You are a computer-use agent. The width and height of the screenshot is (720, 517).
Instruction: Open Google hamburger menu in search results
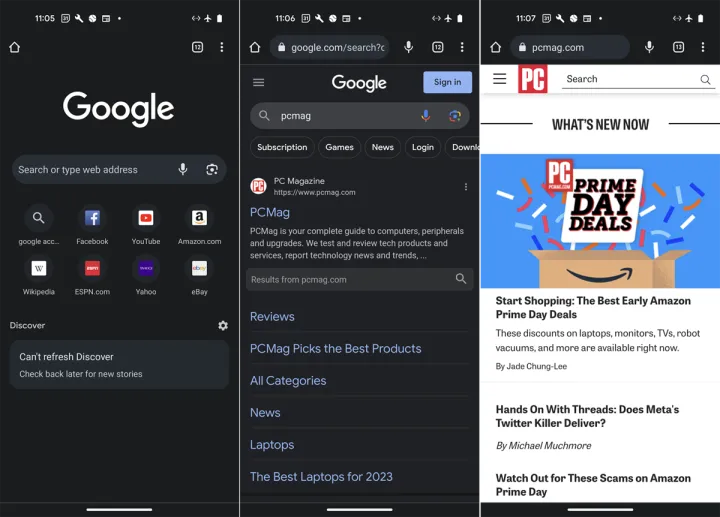pos(259,83)
